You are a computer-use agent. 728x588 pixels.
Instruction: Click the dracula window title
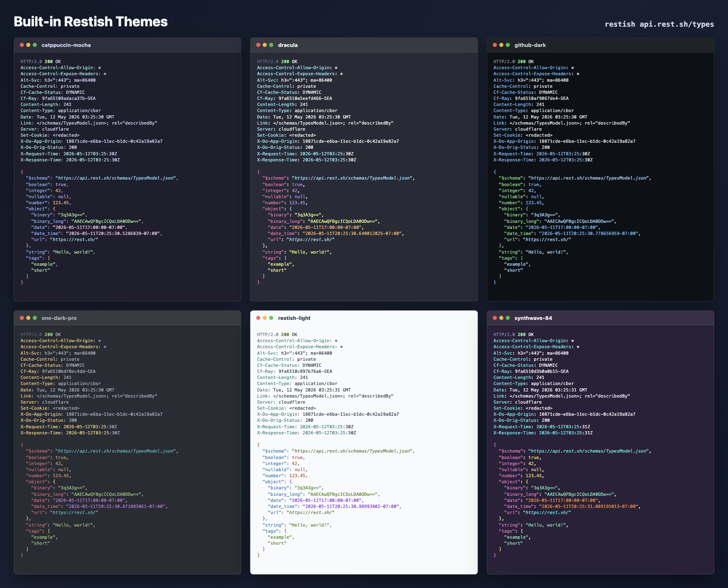pos(288,45)
